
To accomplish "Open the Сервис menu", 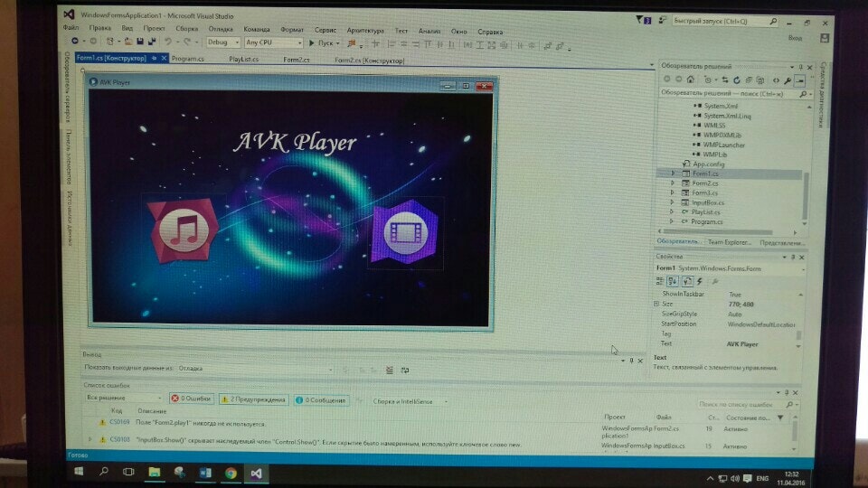I will tap(325, 30).
